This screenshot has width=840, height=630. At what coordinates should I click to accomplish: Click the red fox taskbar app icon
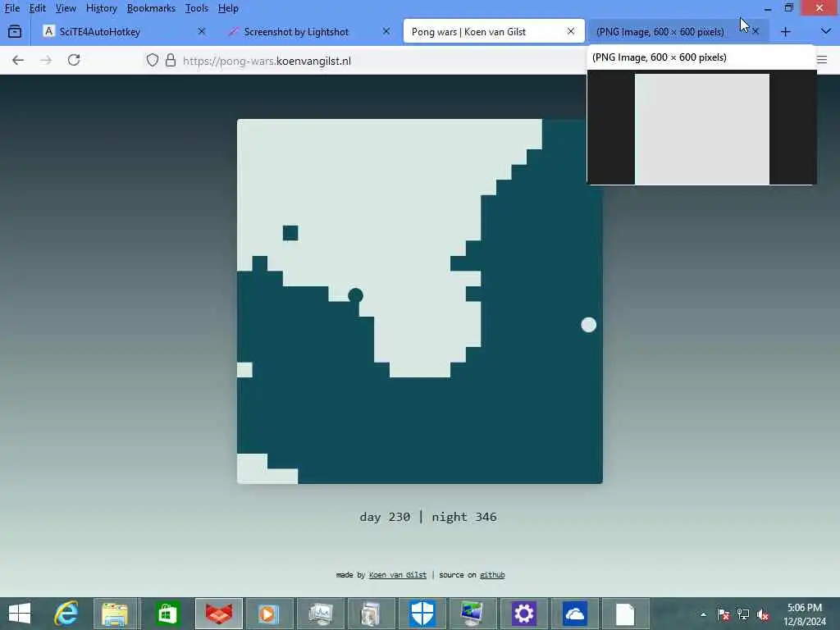point(219,614)
